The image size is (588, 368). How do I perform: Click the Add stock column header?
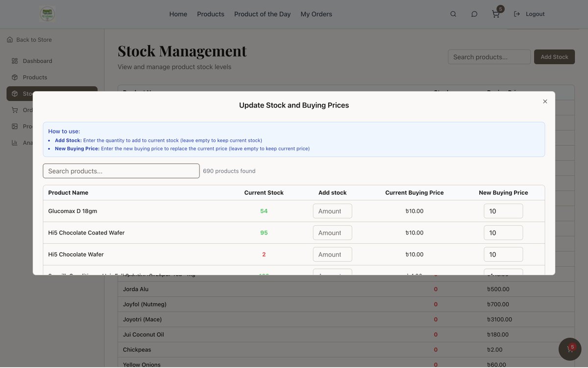click(x=332, y=193)
